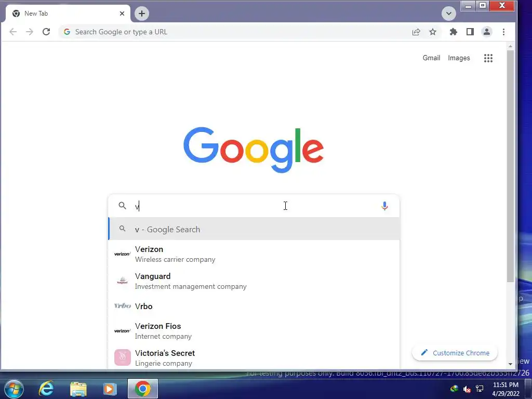Click the scrollbar down arrow
This screenshot has width=532, height=399.
coord(510,364)
